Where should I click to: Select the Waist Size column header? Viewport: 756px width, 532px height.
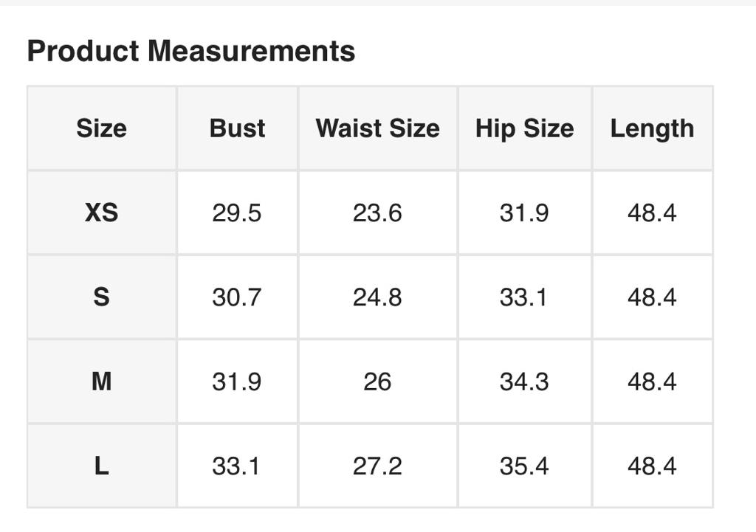pos(377,128)
